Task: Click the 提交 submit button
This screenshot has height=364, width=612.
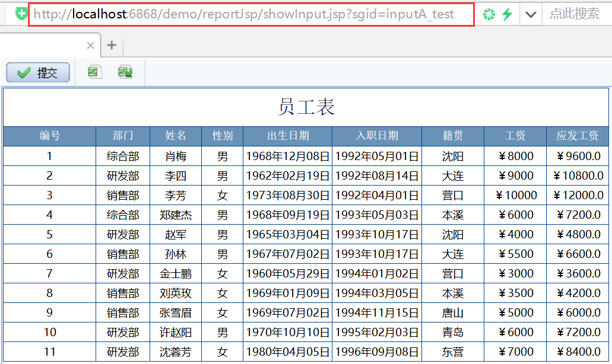Action: pyautogui.click(x=38, y=72)
